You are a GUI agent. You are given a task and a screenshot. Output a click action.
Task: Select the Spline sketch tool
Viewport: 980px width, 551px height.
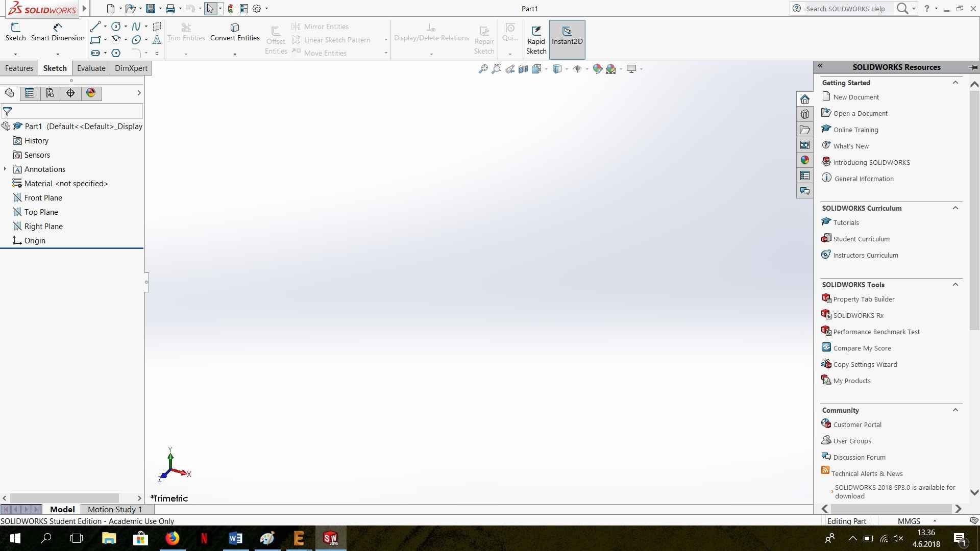coord(136,27)
